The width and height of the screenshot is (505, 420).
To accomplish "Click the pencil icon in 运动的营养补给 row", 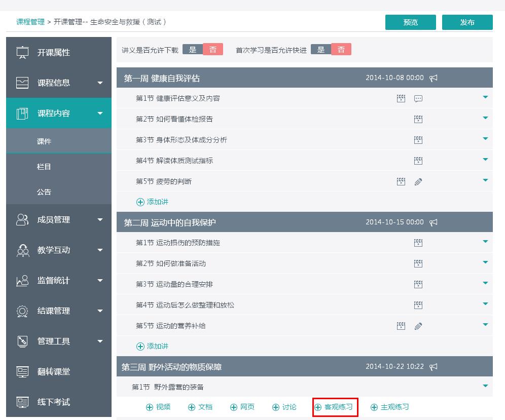I will 418,326.
